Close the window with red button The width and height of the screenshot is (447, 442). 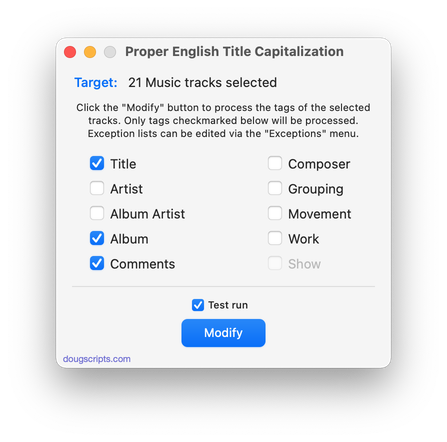pos(70,52)
